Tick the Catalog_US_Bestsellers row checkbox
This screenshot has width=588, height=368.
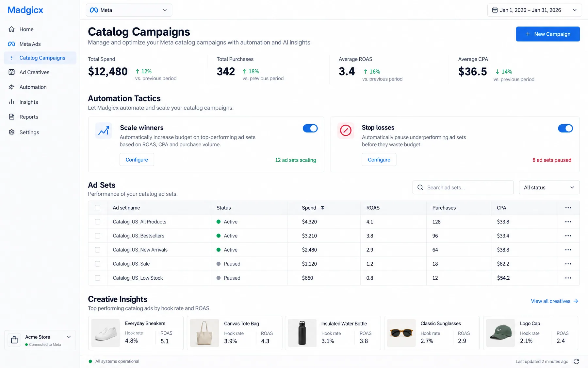pos(97,236)
